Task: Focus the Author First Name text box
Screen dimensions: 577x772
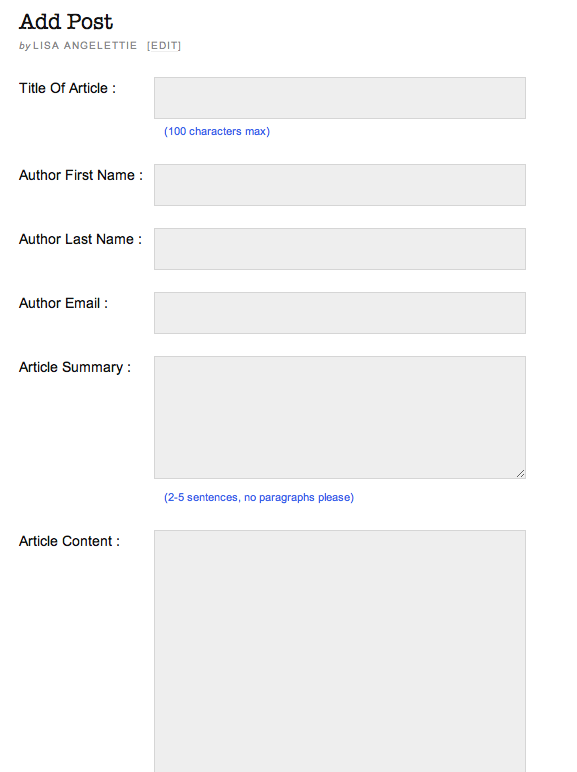Action: click(340, 185)
